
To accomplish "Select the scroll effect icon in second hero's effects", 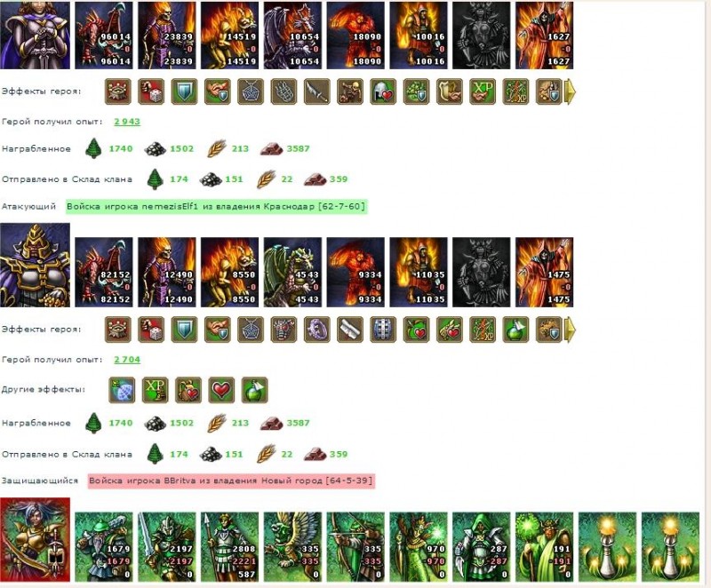I will tap(350, 330).
